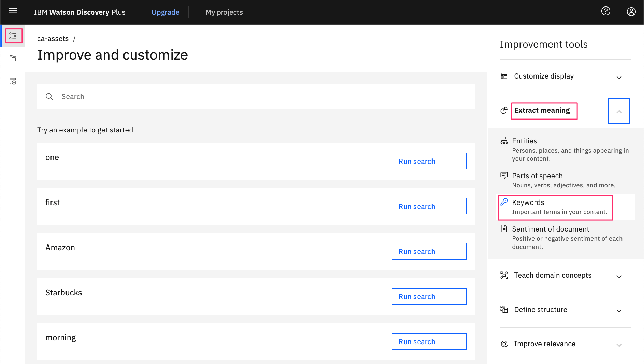Click the Define structure icon
Viewport: 644px width, 364px height.
pos(504,310)
